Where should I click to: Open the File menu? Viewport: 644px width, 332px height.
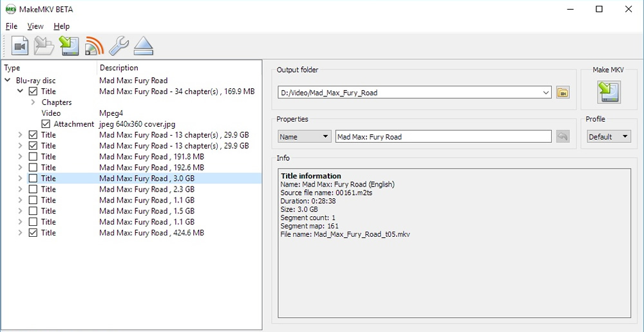pyautogui.click(x=12, y=26)
